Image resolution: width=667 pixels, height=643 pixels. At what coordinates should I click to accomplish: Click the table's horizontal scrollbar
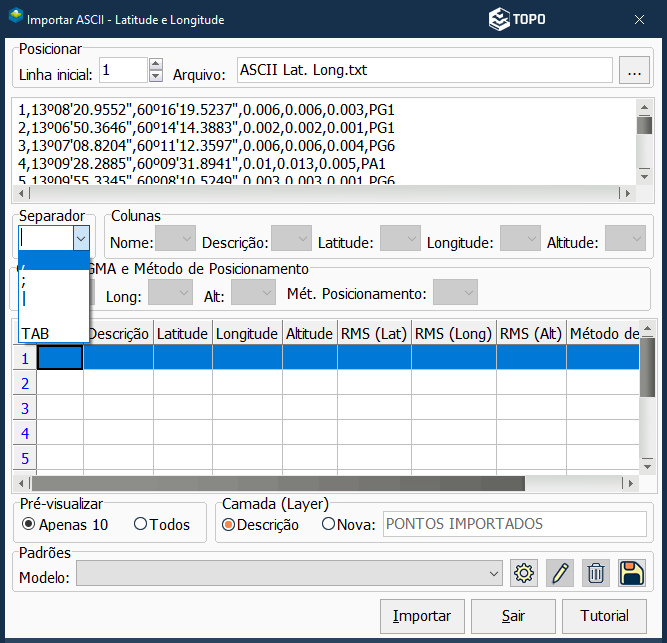280,484
